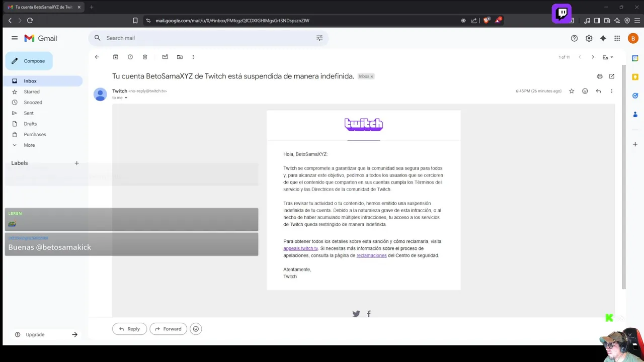Open the Inbox folder
Image resolution: width=644 pixels, height=362 pixels.
click(x=43, y=81)
